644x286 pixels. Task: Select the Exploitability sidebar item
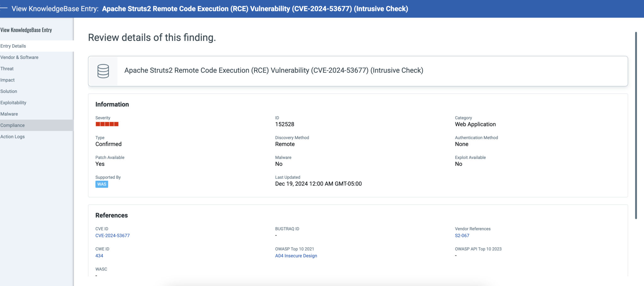pos(14,103)
